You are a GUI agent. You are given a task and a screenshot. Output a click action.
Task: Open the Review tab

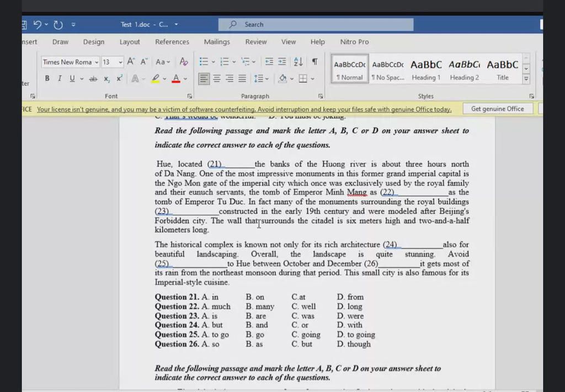[256, 42]
